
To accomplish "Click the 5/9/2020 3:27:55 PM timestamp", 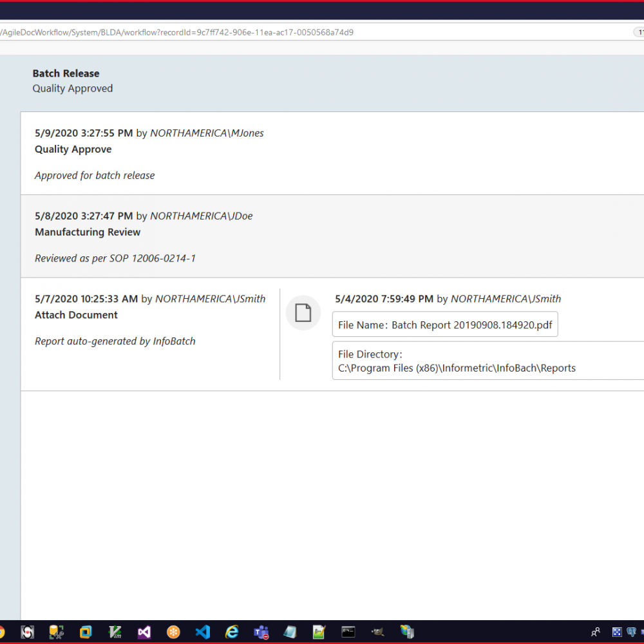I will [84, 133].
